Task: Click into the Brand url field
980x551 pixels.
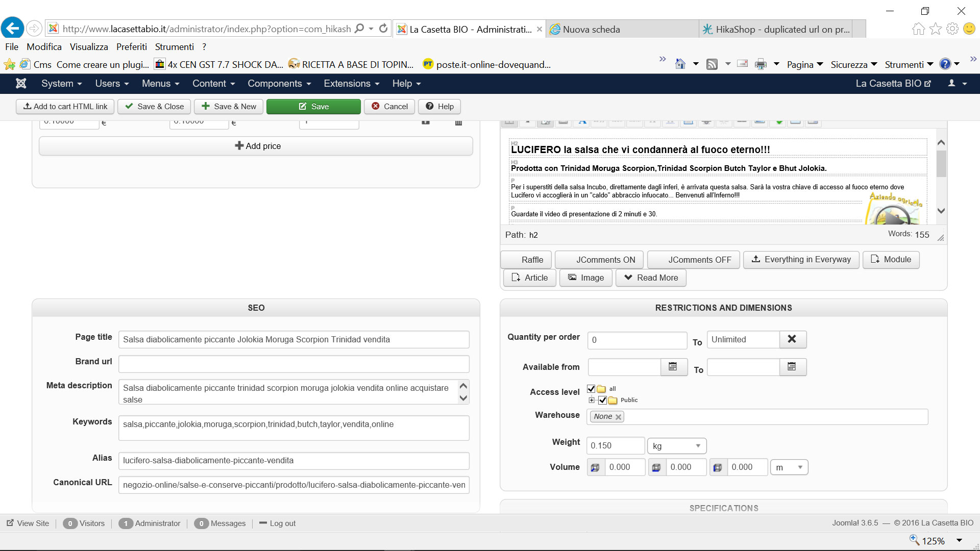Action: [293, 364]
